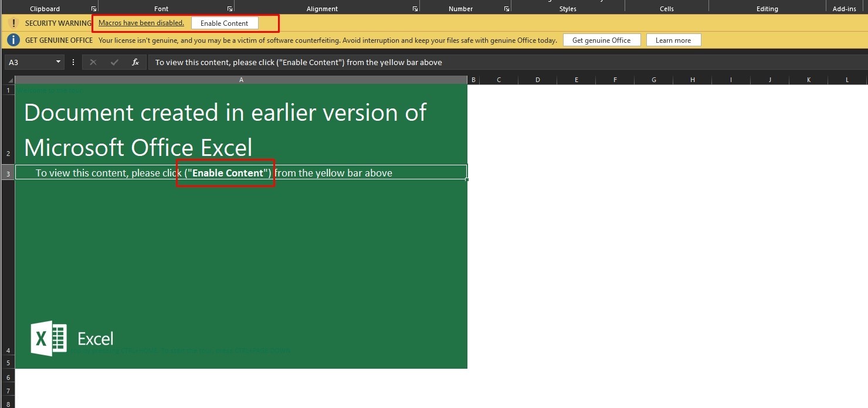The width and height of the screenshot is (868, 408).
Task: Click the Security Warning exclamation icon
Action: click(x=14, y=23)
